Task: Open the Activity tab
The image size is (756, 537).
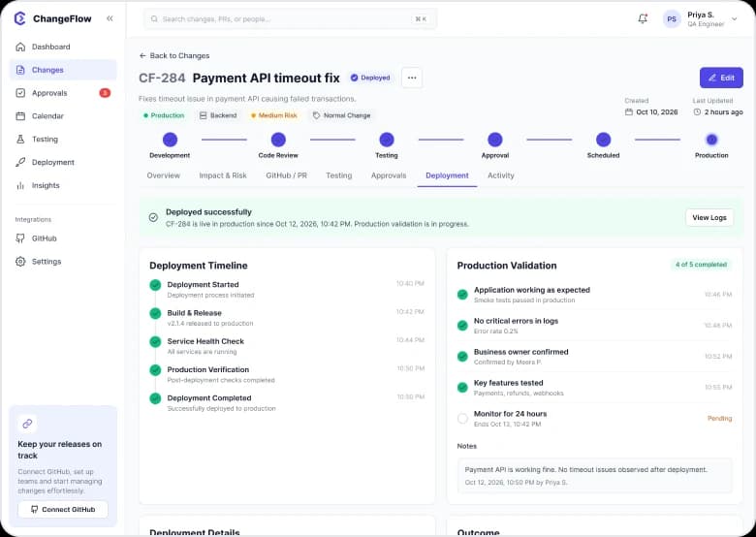Action: tap(501, 175)
